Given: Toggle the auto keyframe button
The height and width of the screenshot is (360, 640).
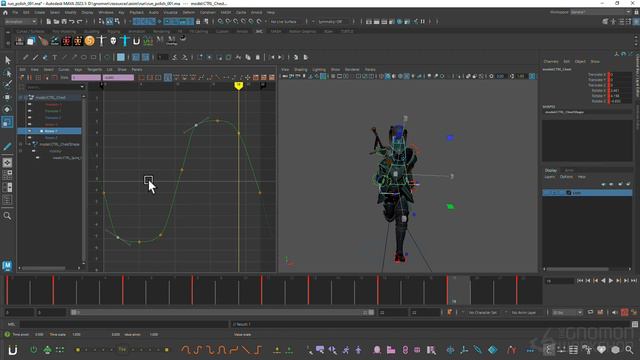Looking at the screenshot, I should (624, 312).
